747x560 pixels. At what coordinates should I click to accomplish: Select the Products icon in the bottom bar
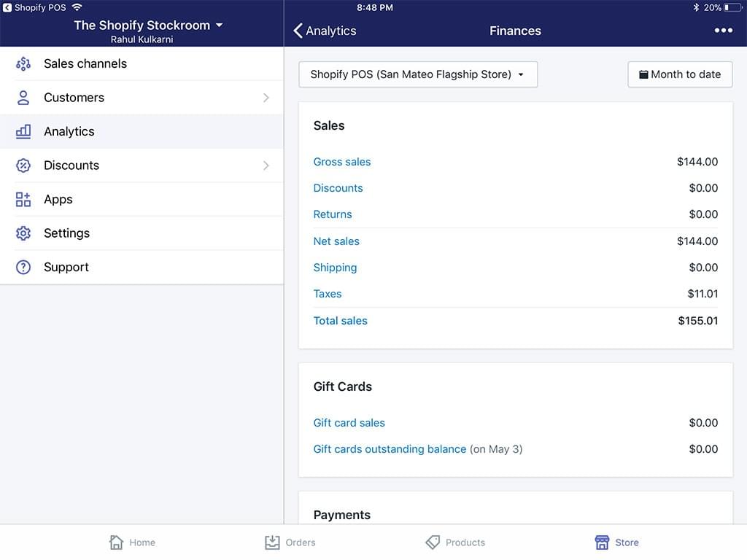pyautogui.click(x=455, y=542)
